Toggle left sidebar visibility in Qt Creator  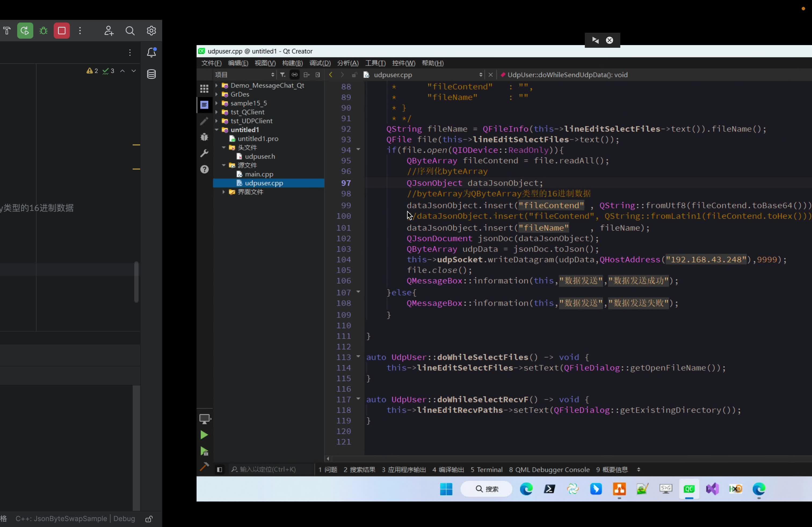219,470
